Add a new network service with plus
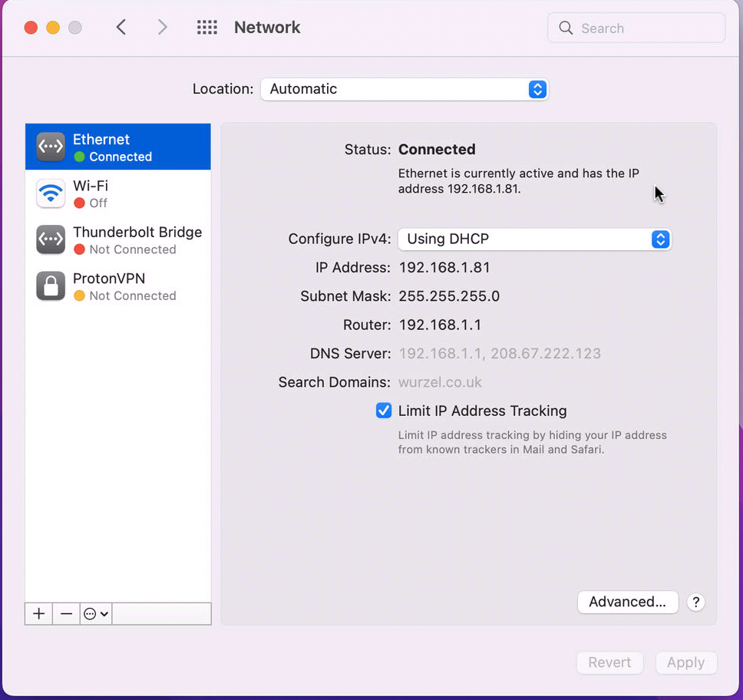743x700 pixels. 39,614
